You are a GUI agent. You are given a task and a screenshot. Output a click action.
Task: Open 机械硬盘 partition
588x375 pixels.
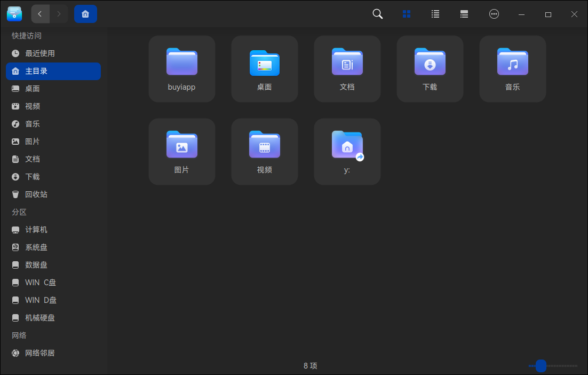pos(53,318)
